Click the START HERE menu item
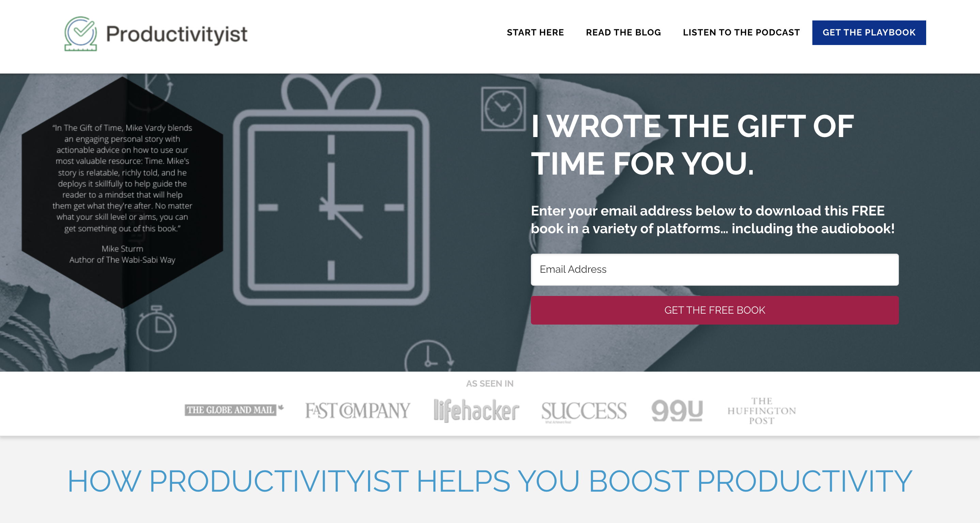Screen dimensions: 980x523 pyautogui.click(x=535, y=32)
